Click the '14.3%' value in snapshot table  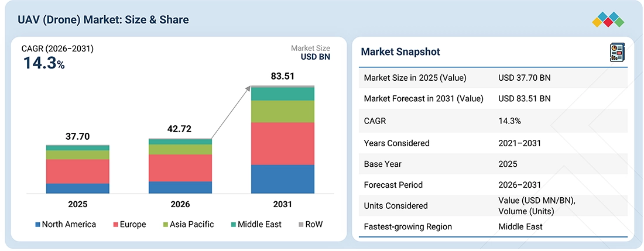coord(510,122)
